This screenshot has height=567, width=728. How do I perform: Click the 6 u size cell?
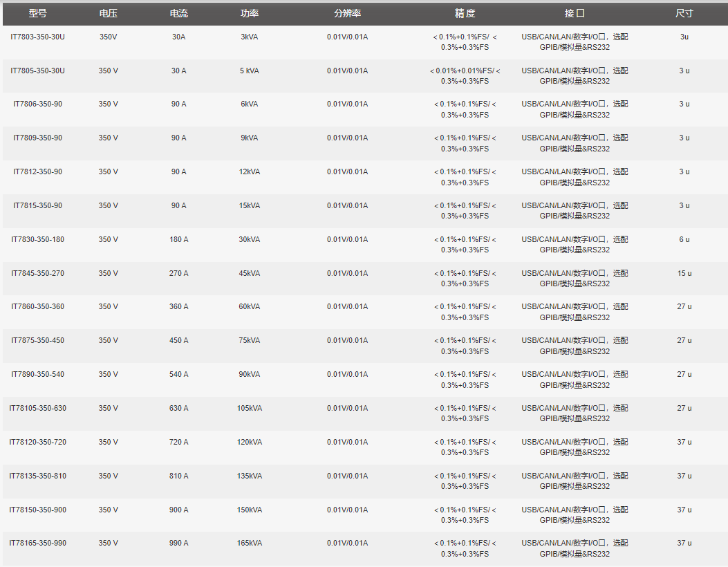[684, 240]
